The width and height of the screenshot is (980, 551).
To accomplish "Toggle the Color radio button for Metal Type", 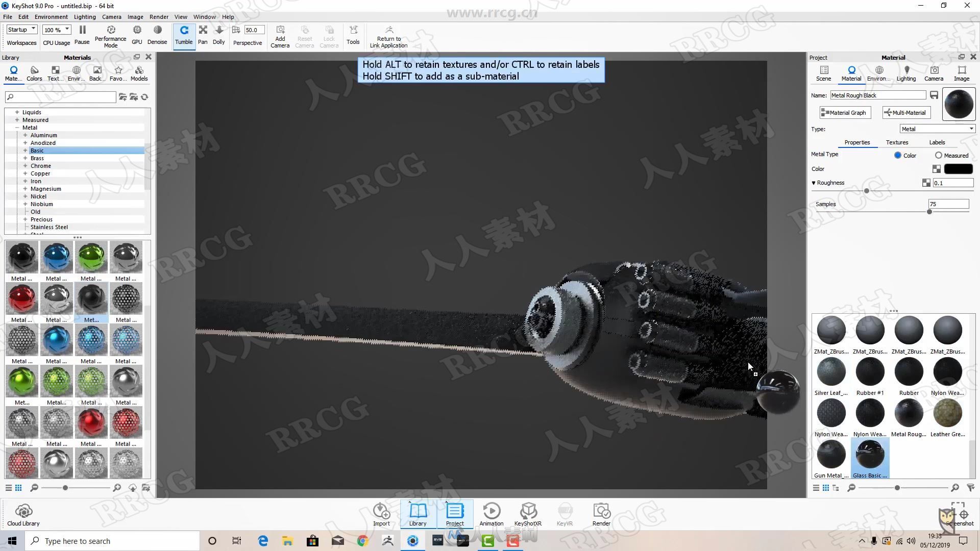I will (x=897, y=155).
